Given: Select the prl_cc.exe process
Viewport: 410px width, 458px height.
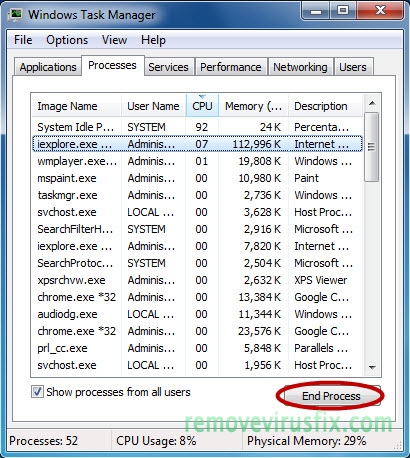Looking at the screenshot, I should pyautogui.click(x=197, y=348).
